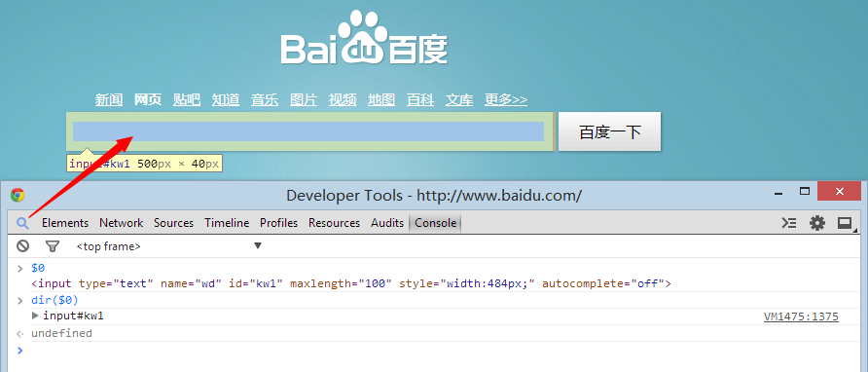868x372 pixels.
Task: Click the 百度一下 search button
Action: (x=609, y=131)
